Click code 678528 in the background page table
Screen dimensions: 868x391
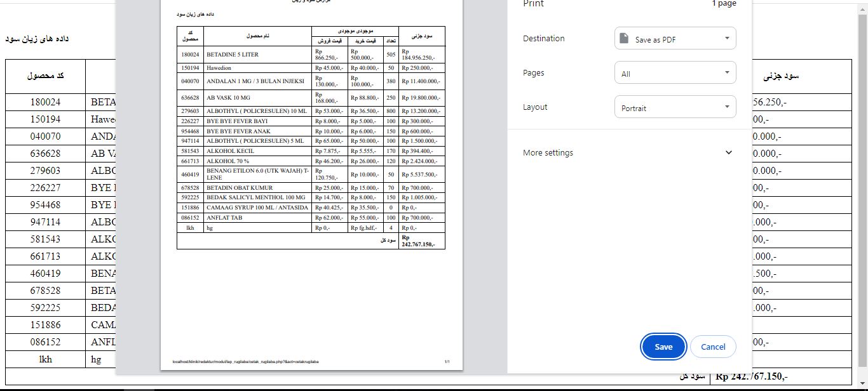coord(45,291)
